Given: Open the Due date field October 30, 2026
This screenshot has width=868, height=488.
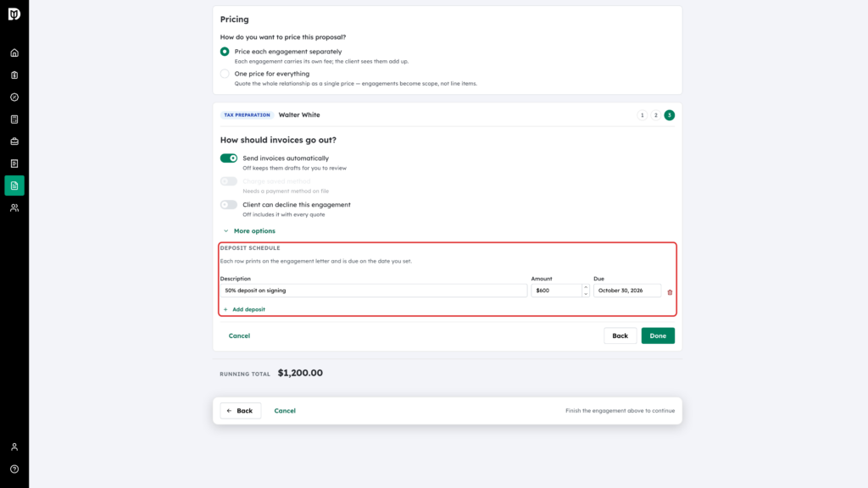Looking at the screenshot, I should point(627,291).
